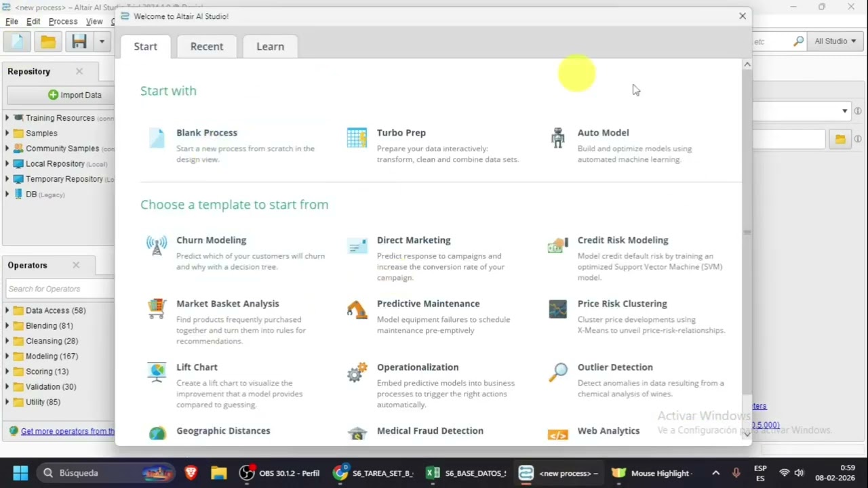Viewport: 868px width, 488px height.
Task: Start a Blank Process
Action: tap(207, 133)
